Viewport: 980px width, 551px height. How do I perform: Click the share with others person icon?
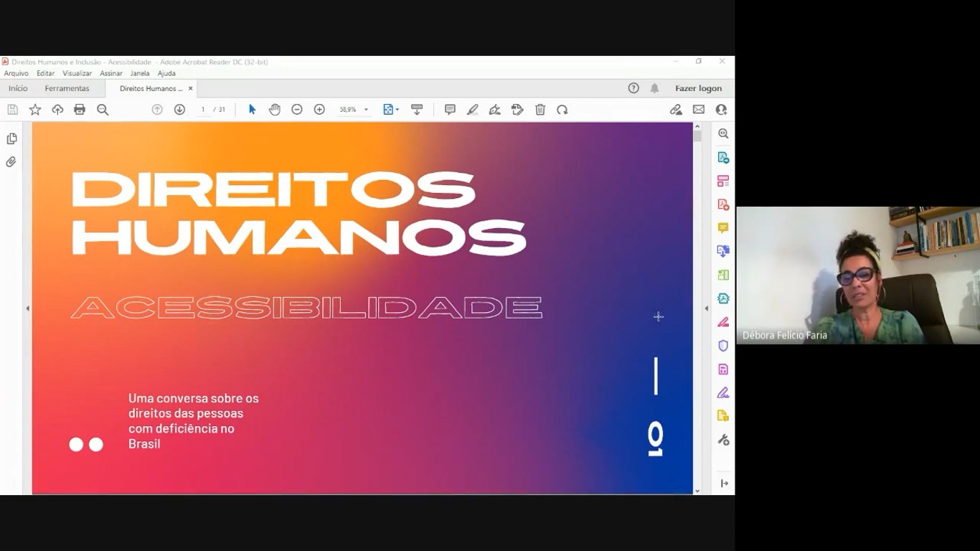[x=721, y=110]
